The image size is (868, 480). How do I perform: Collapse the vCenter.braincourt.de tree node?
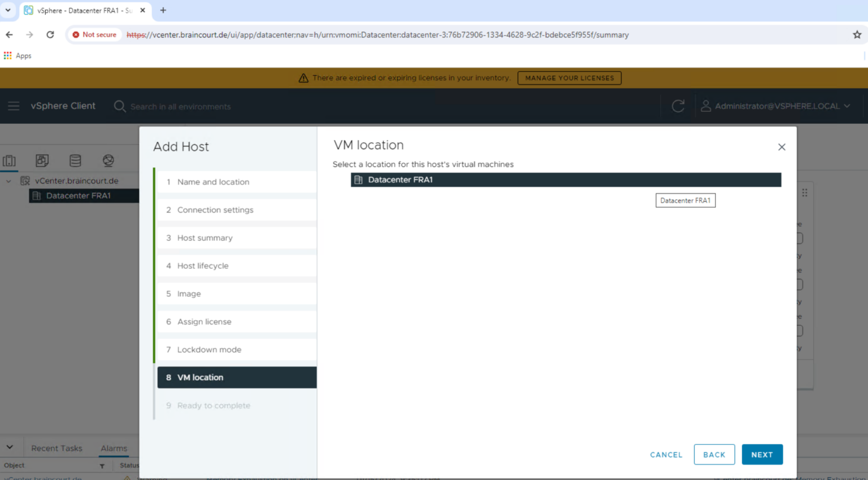(x=9, y=181)
